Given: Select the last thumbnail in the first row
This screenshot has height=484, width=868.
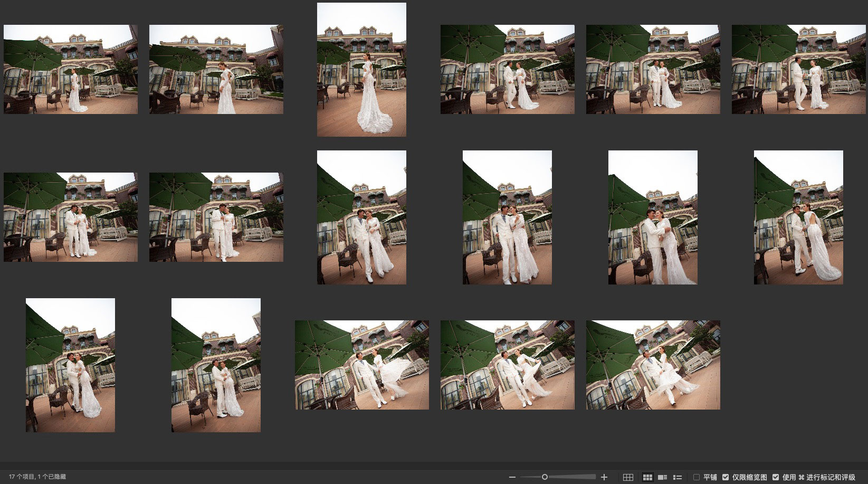Looking at the screenshot, I should (x=798, y=69).
